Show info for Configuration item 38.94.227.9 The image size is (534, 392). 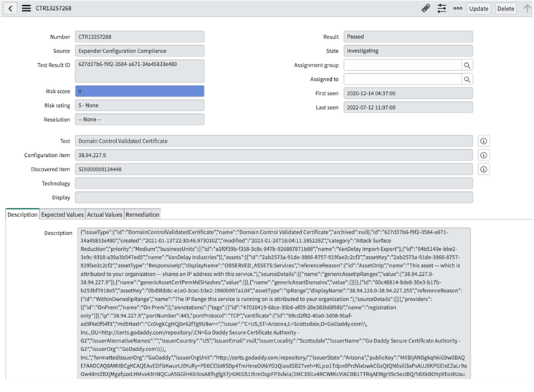483,155
